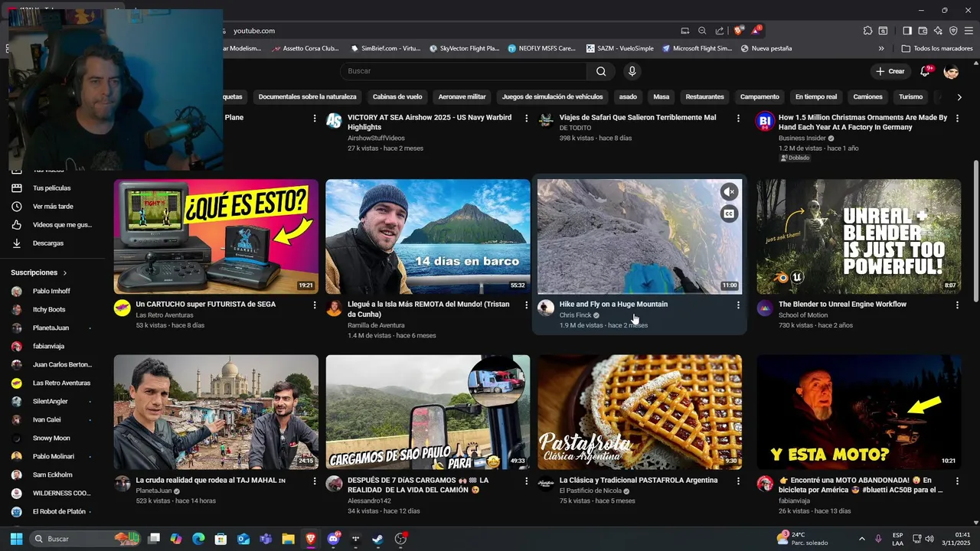Screen dimensions: 980x551
Task: Open Descargas in sidebar
Action: [x=47, y=243]
